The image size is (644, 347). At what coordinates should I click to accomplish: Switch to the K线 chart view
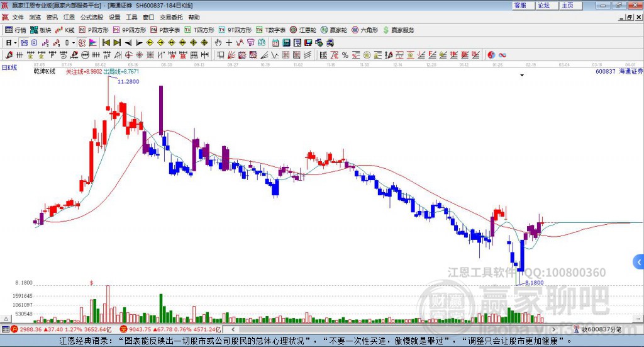click(x=65, y=30)
